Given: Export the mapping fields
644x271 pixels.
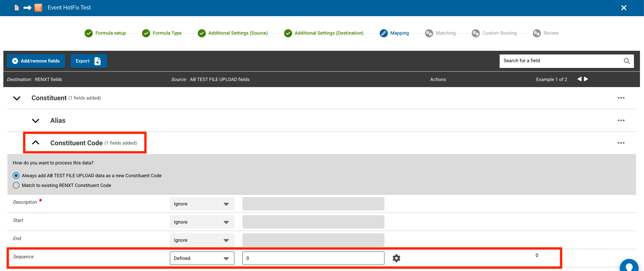Looking at the screenshot, I should click(89, 61).
